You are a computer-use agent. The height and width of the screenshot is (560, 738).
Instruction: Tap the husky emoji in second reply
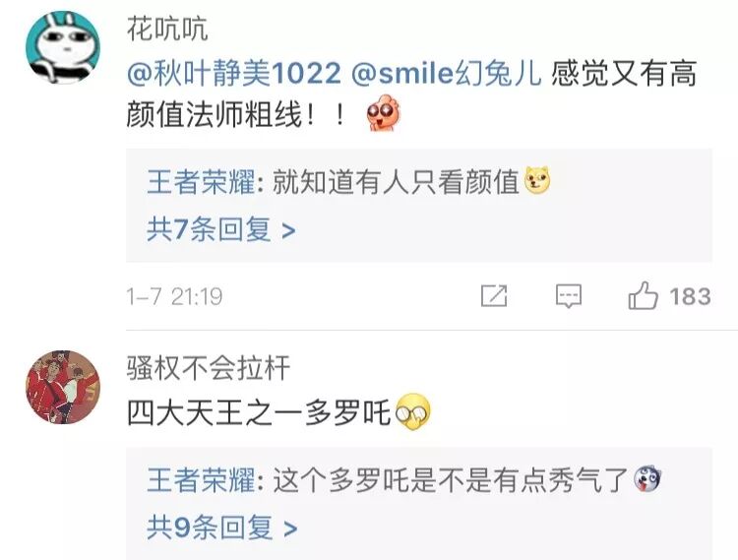(647, 478)
